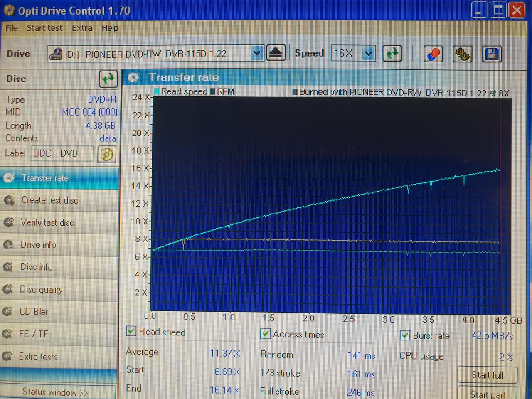Click the Length value 4.38 GB
The width and height of the screenshot is (532, 399).
coord(101,126)
